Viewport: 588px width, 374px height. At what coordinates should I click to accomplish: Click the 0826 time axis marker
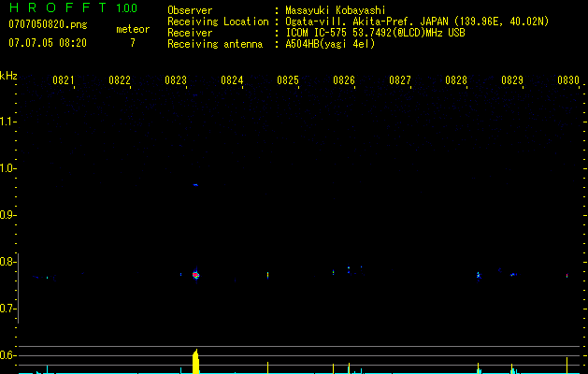(343, 80)
